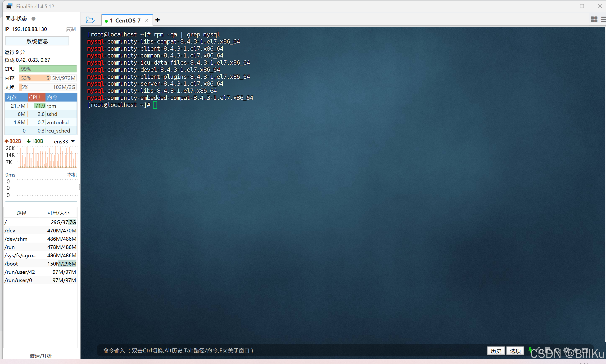Viewport: 606px width, 364px height.
Task: Select the /boot disk row
Action: 41,264
